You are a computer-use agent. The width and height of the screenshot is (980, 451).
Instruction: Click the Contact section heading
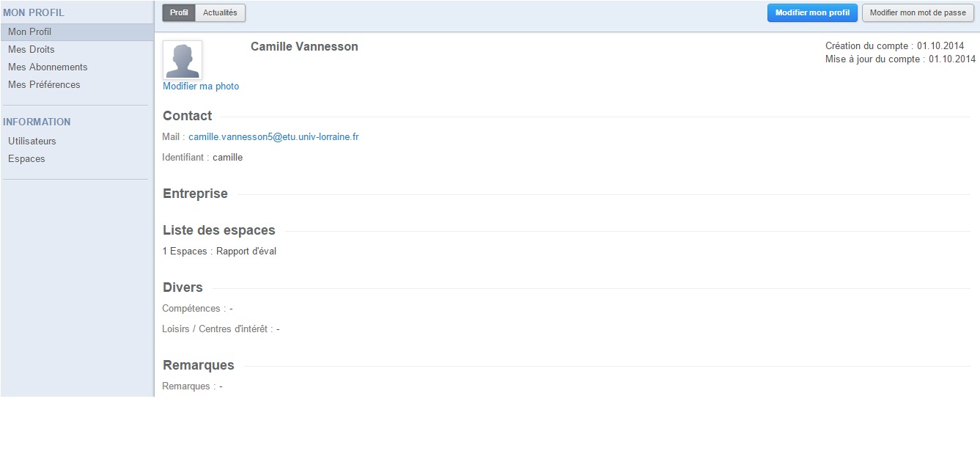point(187,116)
